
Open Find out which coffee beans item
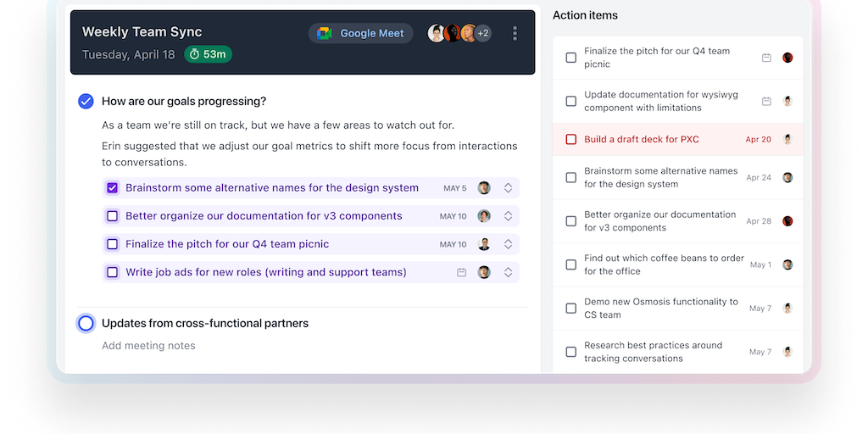tap(663, 264)
